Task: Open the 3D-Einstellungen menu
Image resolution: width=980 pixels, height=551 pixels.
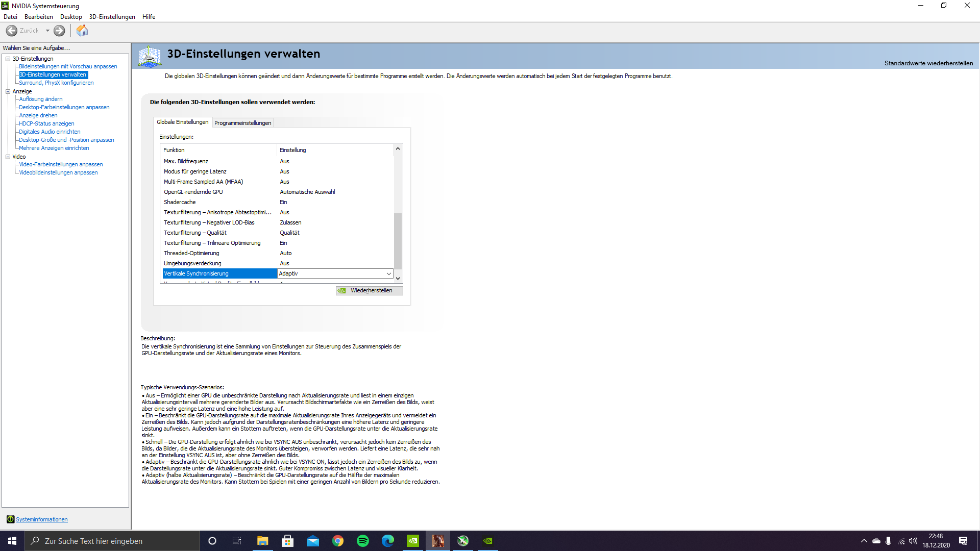Action: 112,17
